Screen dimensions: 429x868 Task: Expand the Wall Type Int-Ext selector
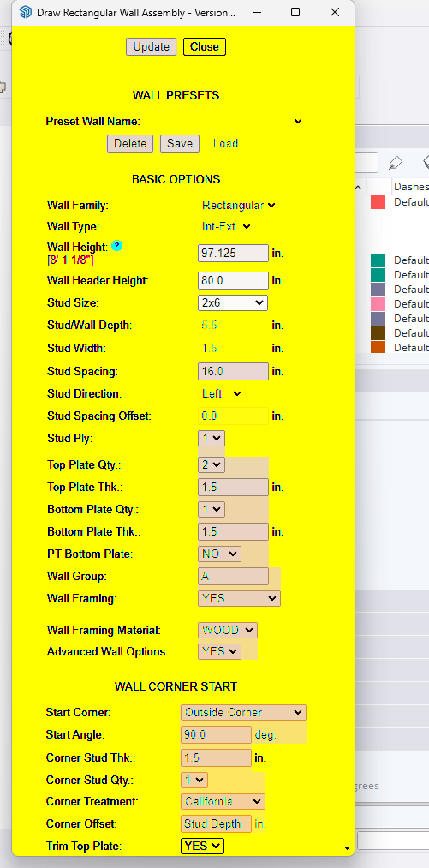(x=226, y=226)
